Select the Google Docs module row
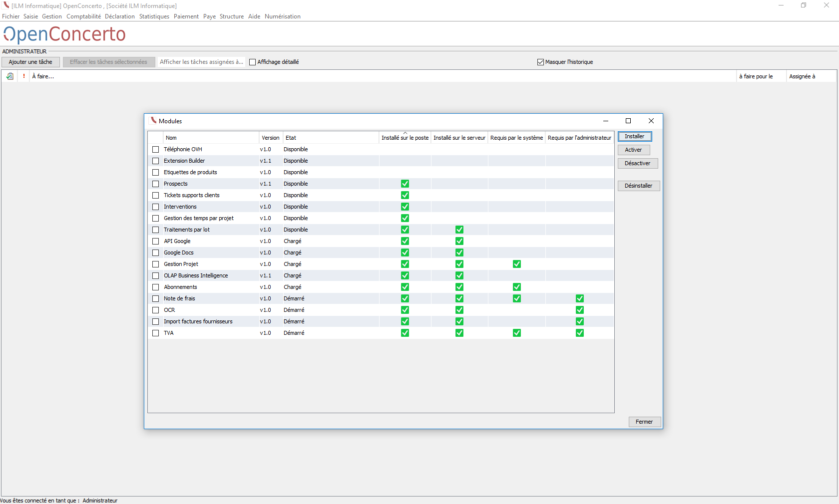Viewport: 839px width, 504px height. coord(179,252)
